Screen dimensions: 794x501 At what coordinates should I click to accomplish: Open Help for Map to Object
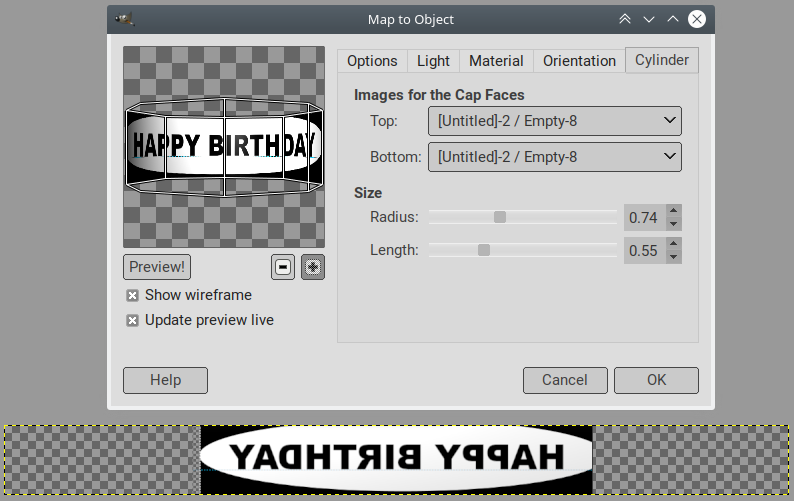(x=165, y=380)
